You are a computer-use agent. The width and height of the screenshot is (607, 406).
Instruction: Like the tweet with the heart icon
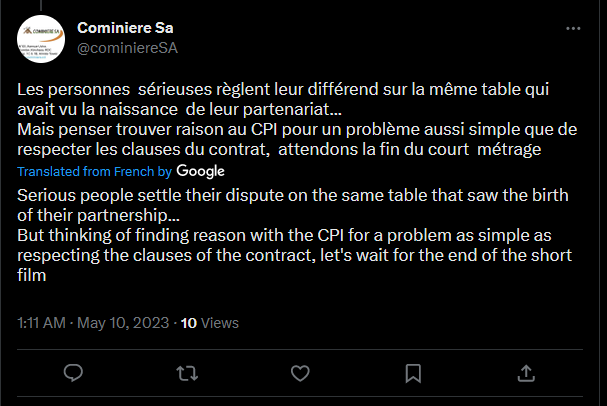click(300, 373)
